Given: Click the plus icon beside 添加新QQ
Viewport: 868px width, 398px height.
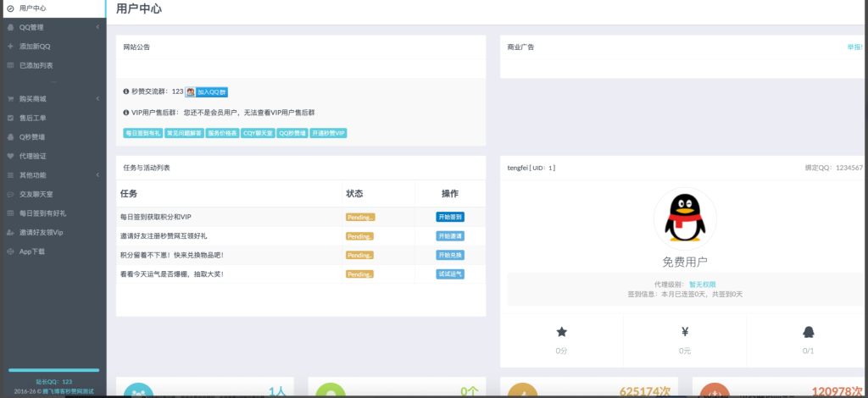Looking at the screenshot, I should [x=10, y=46].
